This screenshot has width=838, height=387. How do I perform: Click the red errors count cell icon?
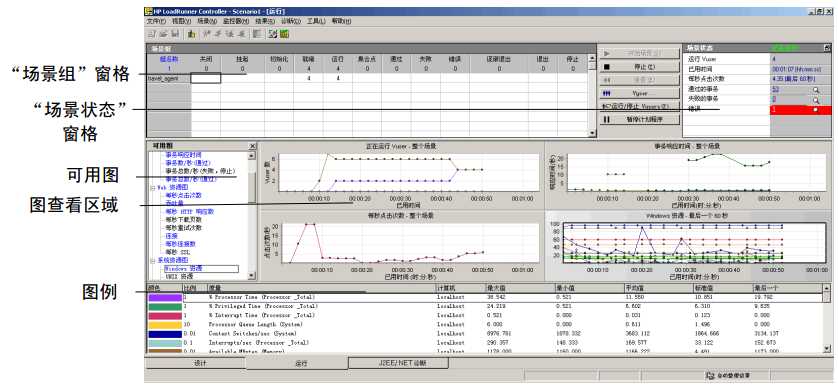[x=816, y=110]
